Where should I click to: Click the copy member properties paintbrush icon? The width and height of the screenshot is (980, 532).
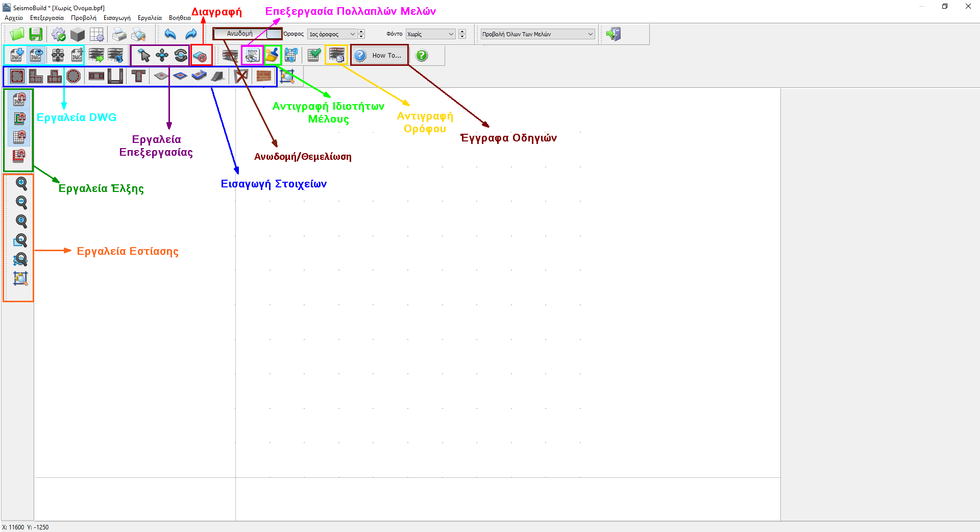point(273,55)
